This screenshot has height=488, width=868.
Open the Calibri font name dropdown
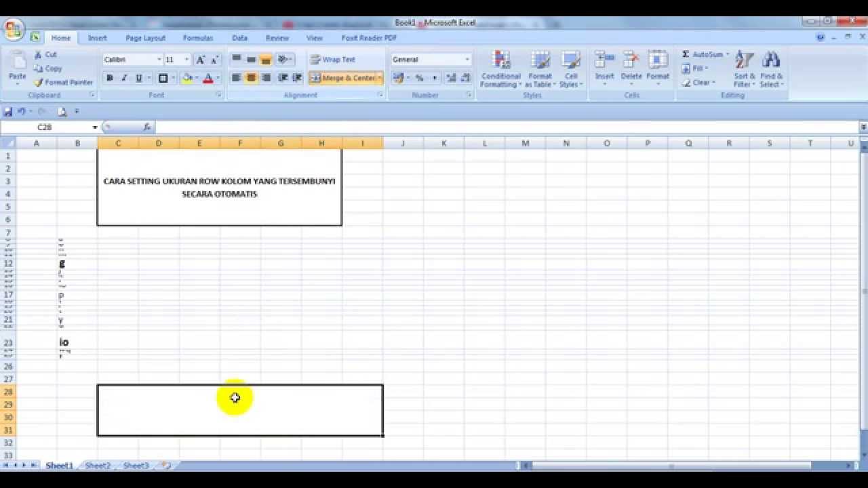[159, 60]
